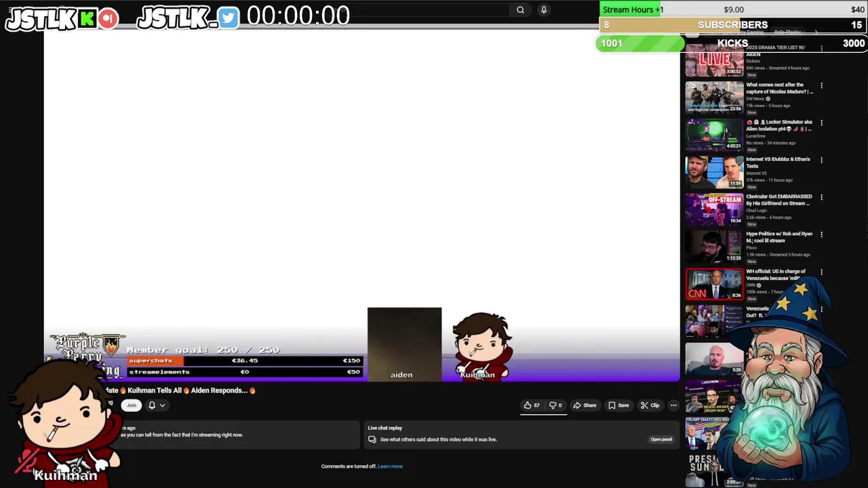Click the superchats progress bar
Screen dimensions: 868x488
pos(244,361)
